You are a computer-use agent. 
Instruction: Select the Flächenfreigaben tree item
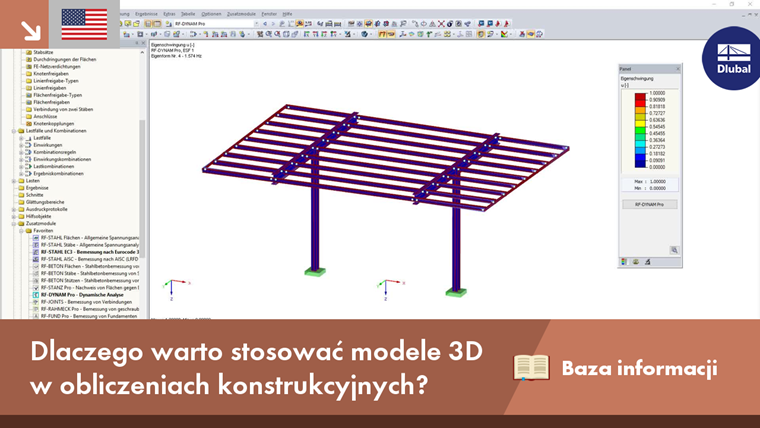click(51, 102)
